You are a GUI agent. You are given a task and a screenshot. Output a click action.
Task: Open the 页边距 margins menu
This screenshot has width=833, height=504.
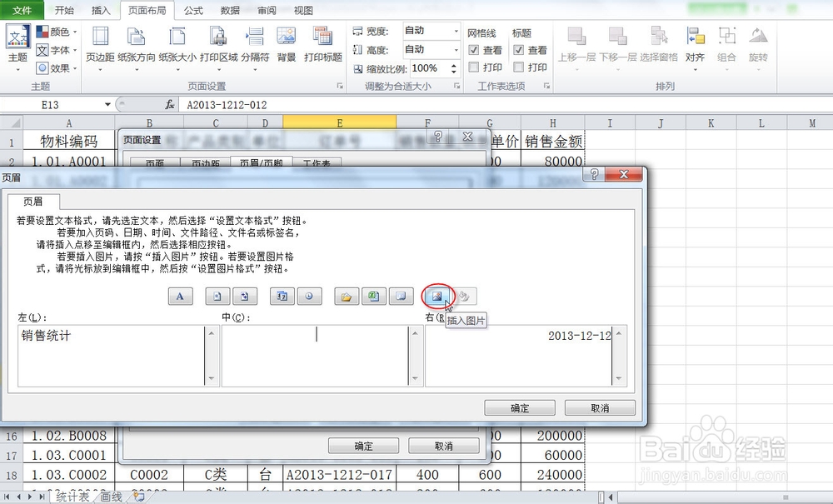point(100,49)
